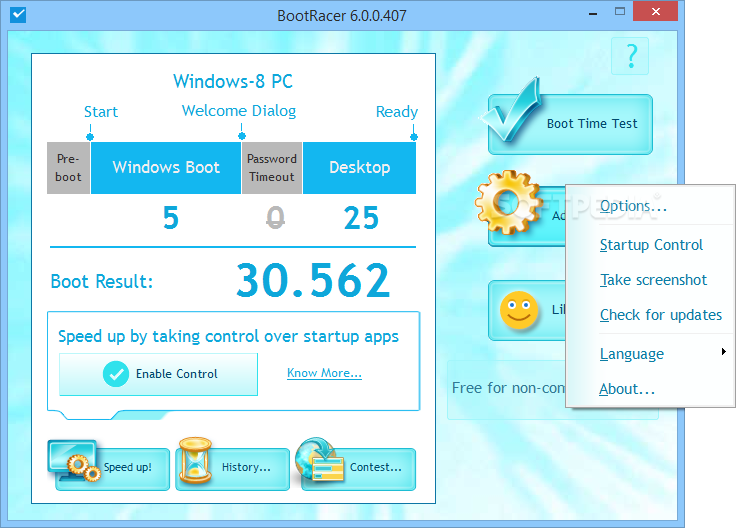
Task: Open the Contest... button
Action: [x=359, y=469]
